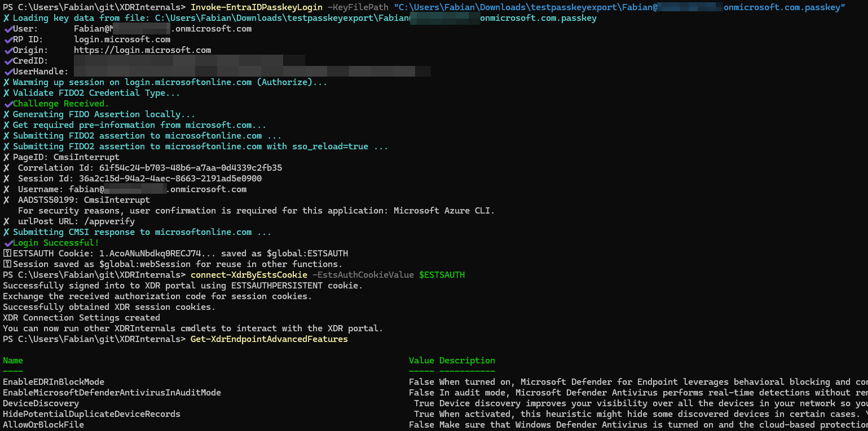Click the key icon before ESTSAUTH Cookie

pos(7,254)
